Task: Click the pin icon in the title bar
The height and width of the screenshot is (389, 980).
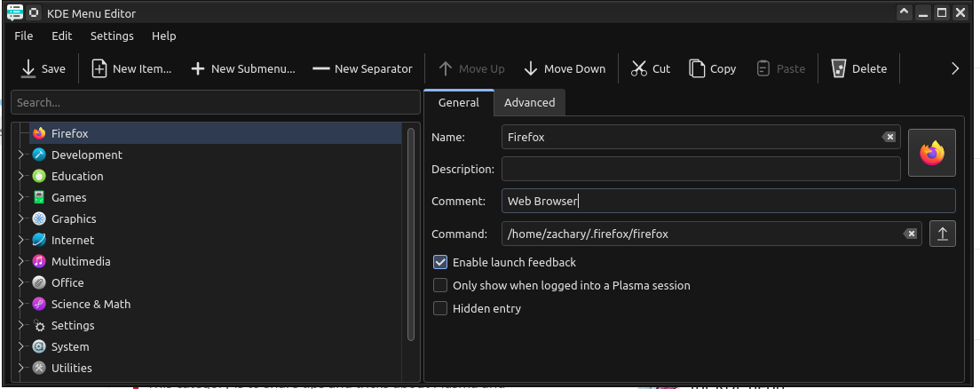Action: coord(34,12)
